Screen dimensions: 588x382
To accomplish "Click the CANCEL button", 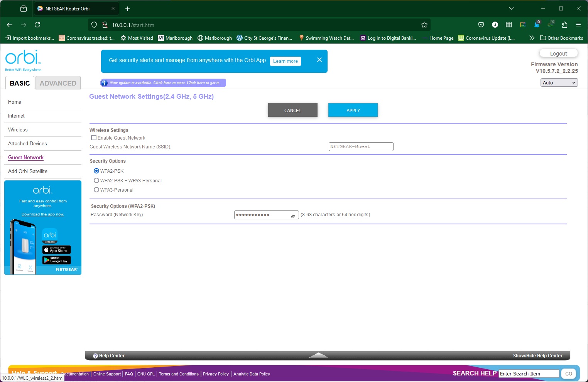I will tap(293, 110).
